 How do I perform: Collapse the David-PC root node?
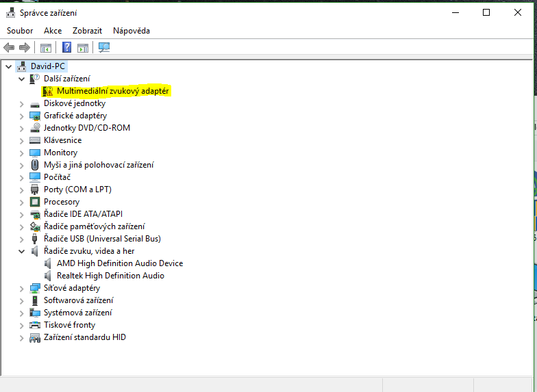coord(8,66)
